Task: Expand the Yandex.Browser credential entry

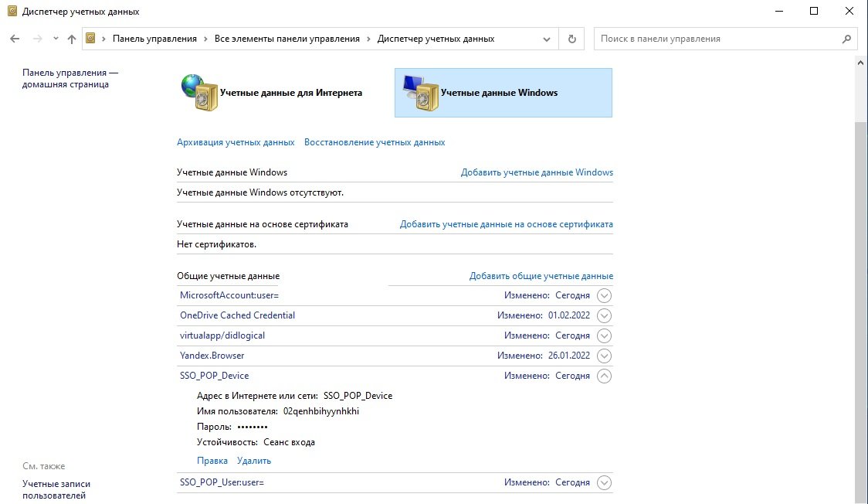Action: (605, 356)
